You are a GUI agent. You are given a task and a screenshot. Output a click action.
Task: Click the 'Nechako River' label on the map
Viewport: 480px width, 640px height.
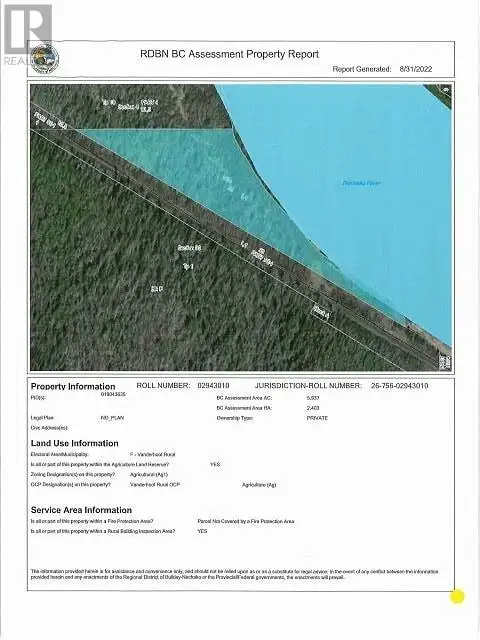[361, 183]
